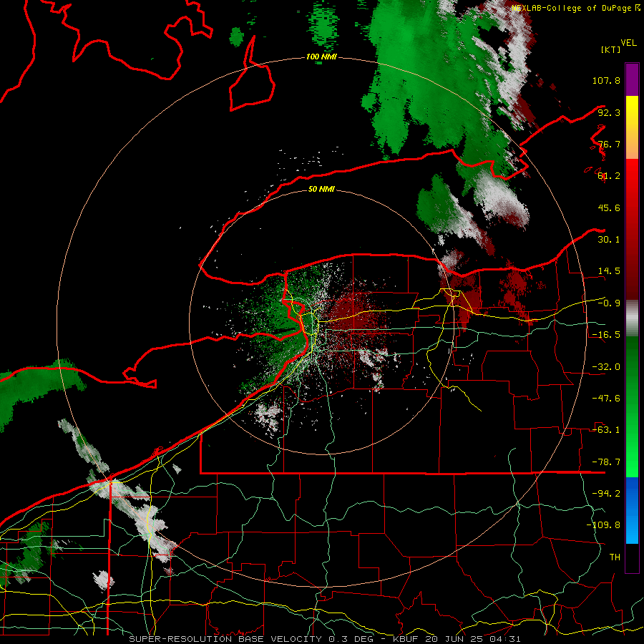Click the 45.6 velocity scale value
Image resolution: width=644 pixels, height=644 pixels.
click(609, 208)
